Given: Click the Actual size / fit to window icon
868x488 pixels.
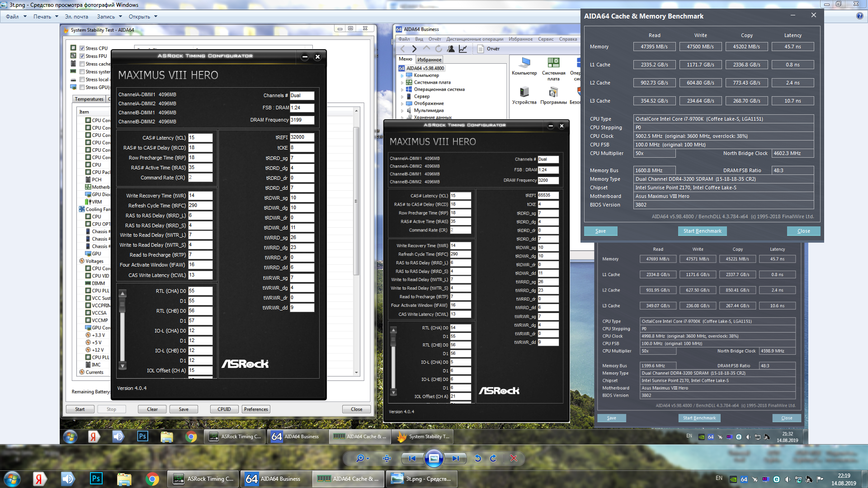Looking at the screenshot, I should [x=387, y=458].
